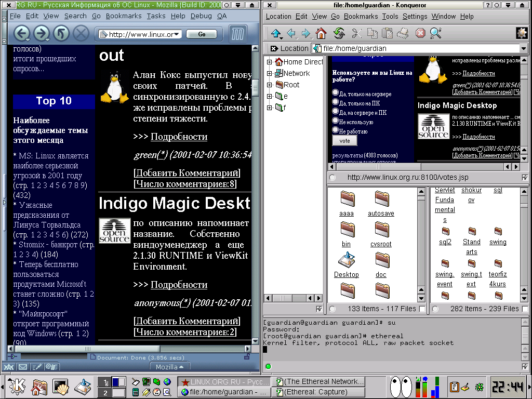
Task: Click the online/offline connection icon in Mozilla
Action: pos(12,356)
